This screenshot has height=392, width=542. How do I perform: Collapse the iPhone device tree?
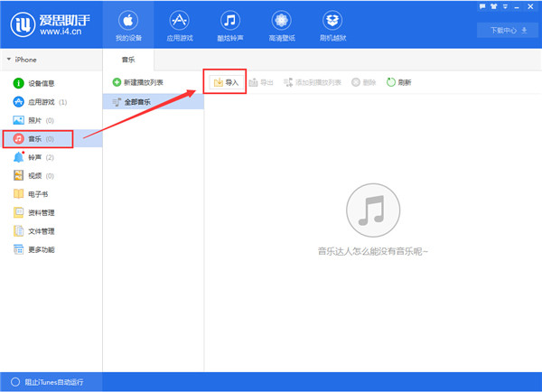9,60
